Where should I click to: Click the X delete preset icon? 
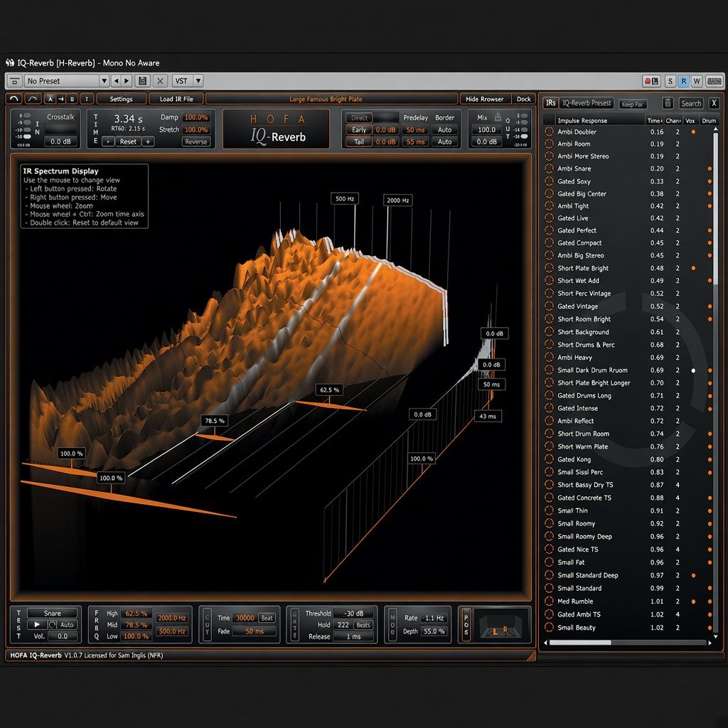[160, 81]
